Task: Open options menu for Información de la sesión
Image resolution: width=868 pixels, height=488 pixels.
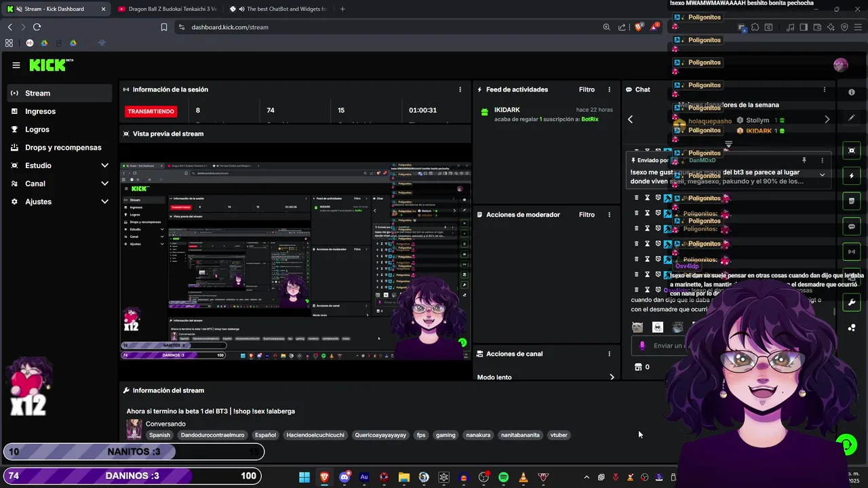Action: [460, 89]
